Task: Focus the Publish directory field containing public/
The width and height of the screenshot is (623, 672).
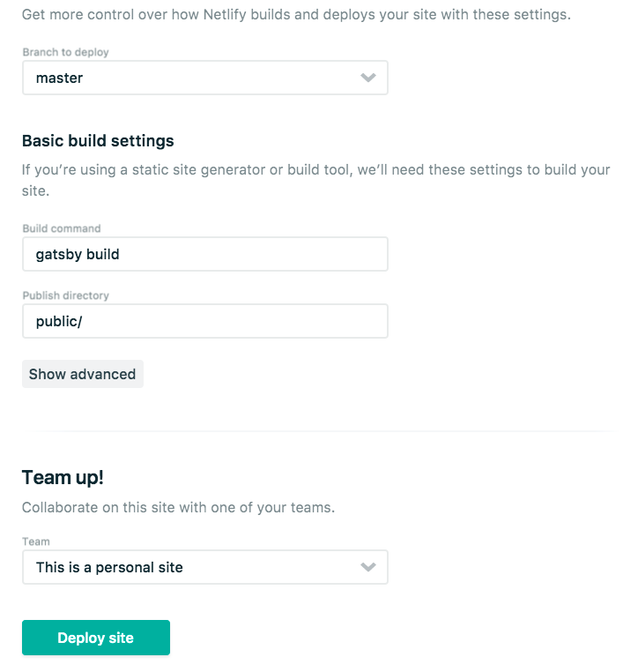Action: tap(204, 321)
